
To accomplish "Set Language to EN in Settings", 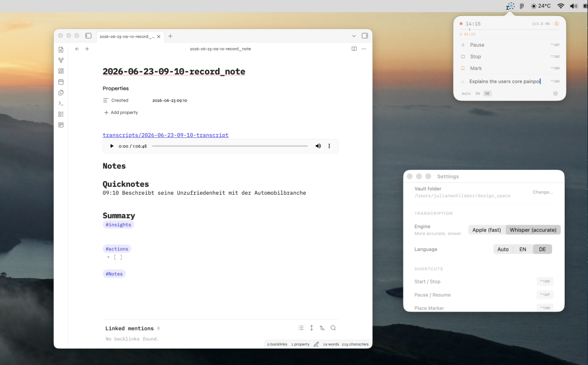I will pos(523,249).
